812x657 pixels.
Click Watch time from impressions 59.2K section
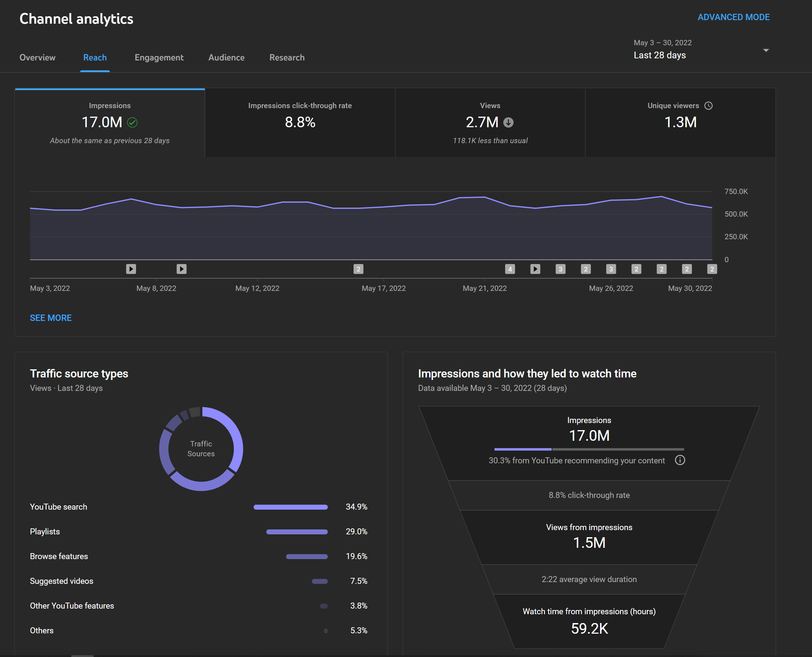tap(589, 621)
